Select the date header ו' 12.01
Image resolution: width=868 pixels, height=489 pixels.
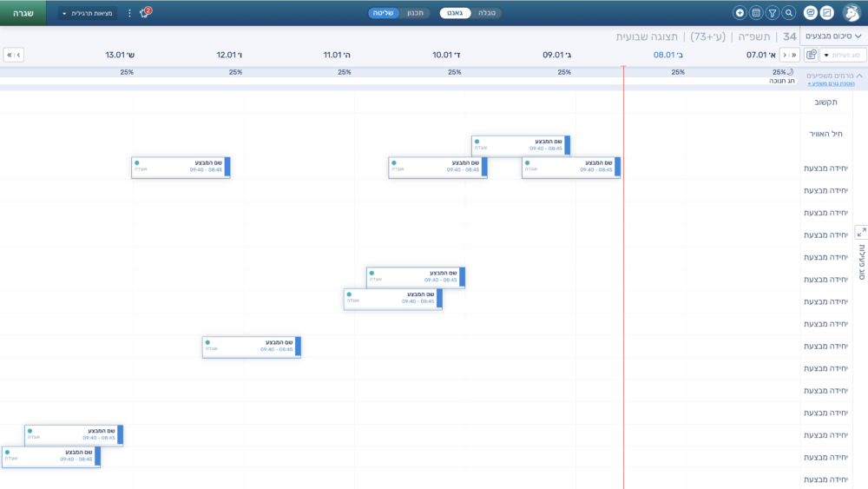[x=229, y=55]
